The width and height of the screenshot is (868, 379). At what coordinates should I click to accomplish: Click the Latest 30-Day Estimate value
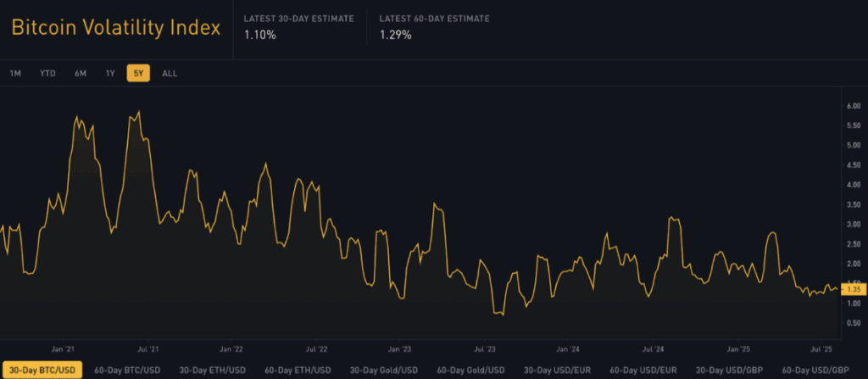coord(260,36)
